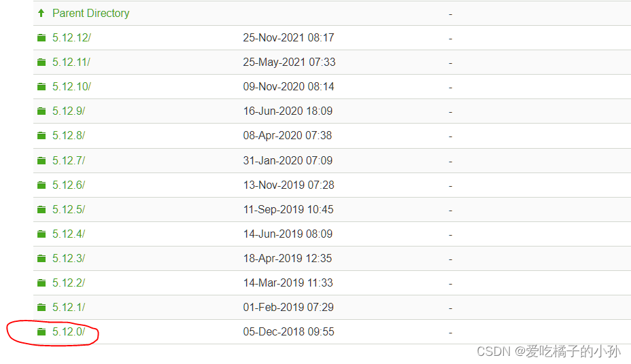
Task: Click folder icon next to 5.12.1/
Action: pyautogui.click(x=41, y=308)
